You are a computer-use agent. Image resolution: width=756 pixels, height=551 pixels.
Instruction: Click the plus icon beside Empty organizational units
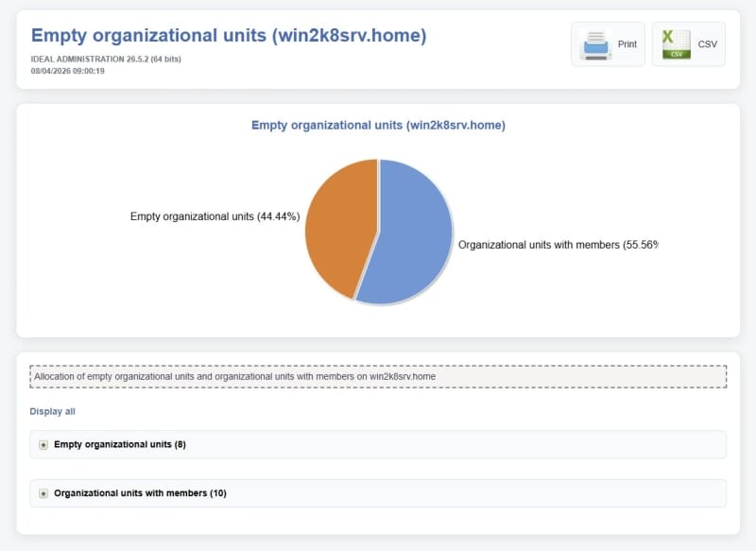pos(43,444)
